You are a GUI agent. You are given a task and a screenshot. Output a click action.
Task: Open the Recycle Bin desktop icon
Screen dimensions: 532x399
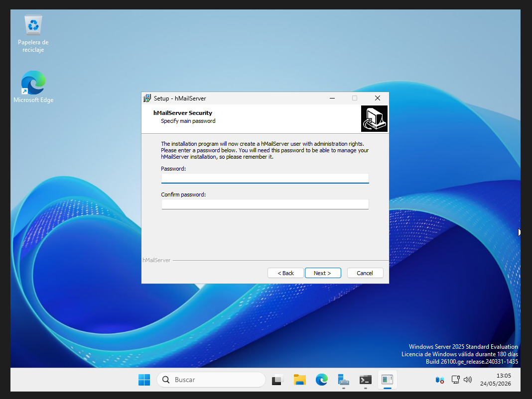point(33,33)
